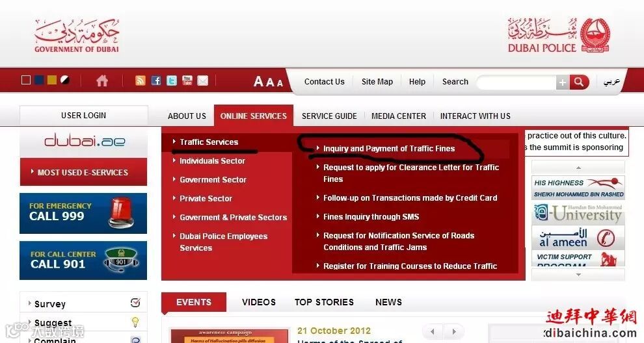
Task: Open the MEDIA CENTER menu
Action: point(399,116)
